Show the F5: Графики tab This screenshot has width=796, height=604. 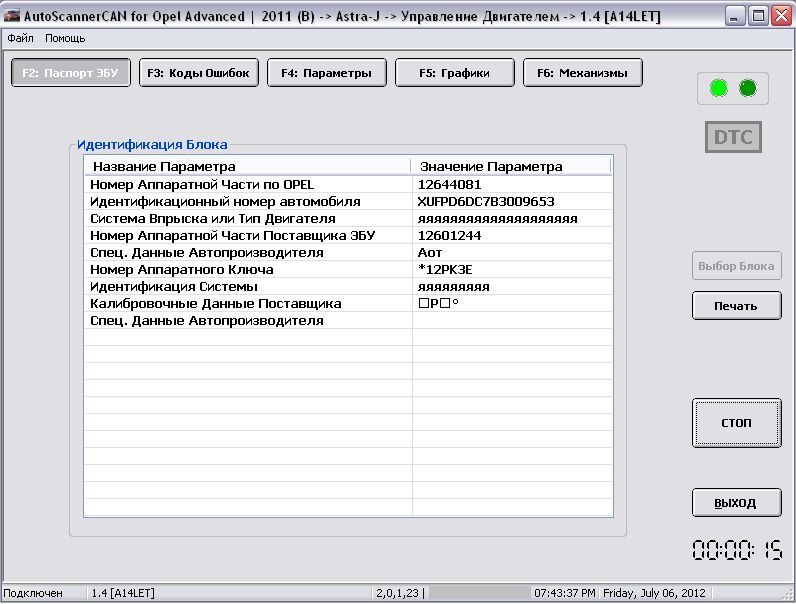coord(455,73)
